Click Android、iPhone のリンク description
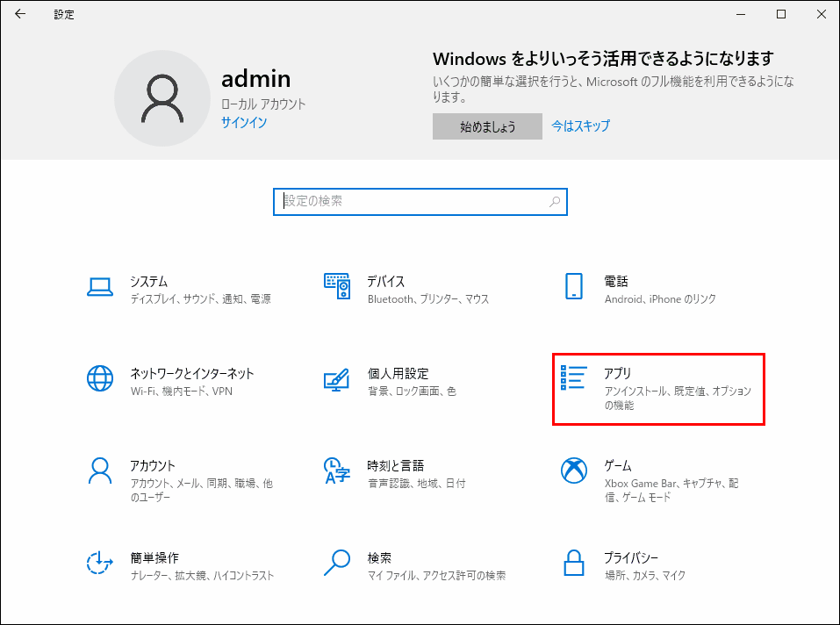The height and width of the screenshot is (625, 840). pyautogui.click(x=660, y=298)
